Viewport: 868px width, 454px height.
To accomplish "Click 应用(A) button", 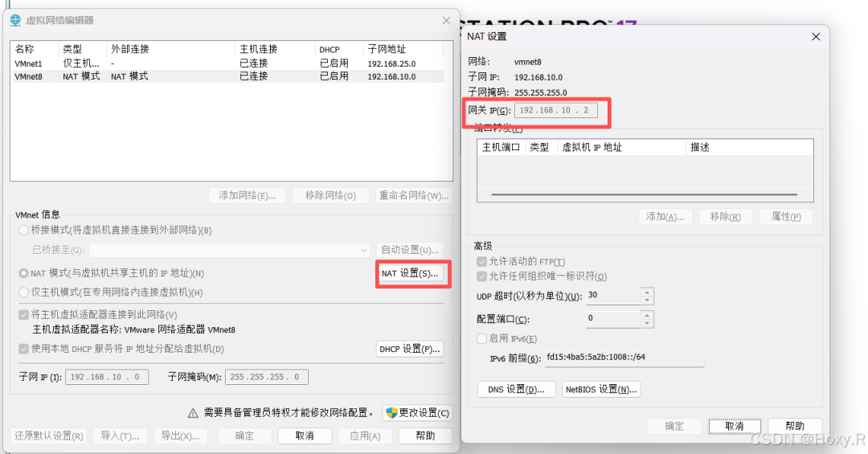I will tap(365, 436).
